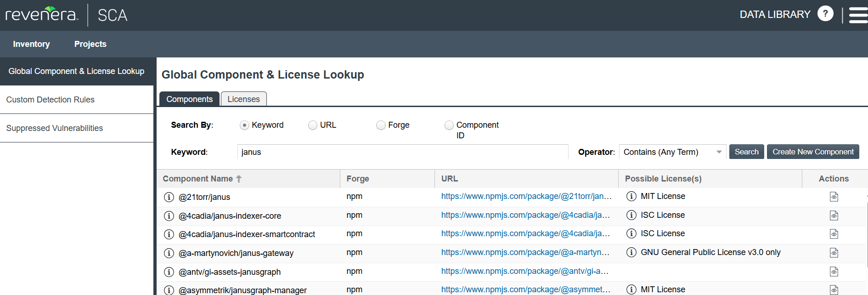
Task: Open the Projects menu
Action: point(90,44)
